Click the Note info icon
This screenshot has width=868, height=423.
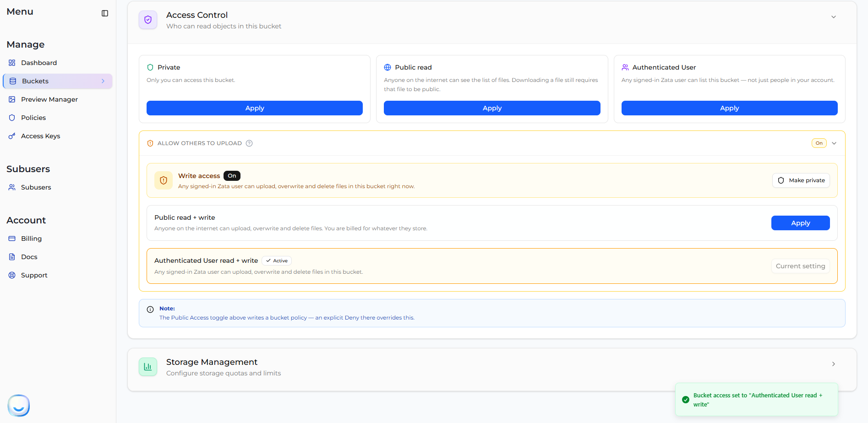click(150, 309)
